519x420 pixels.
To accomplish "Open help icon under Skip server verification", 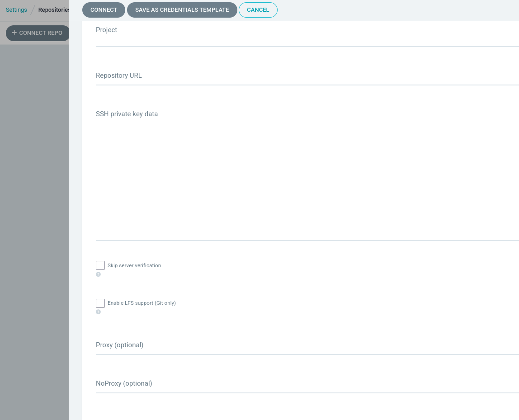I will tap(98, 274).
